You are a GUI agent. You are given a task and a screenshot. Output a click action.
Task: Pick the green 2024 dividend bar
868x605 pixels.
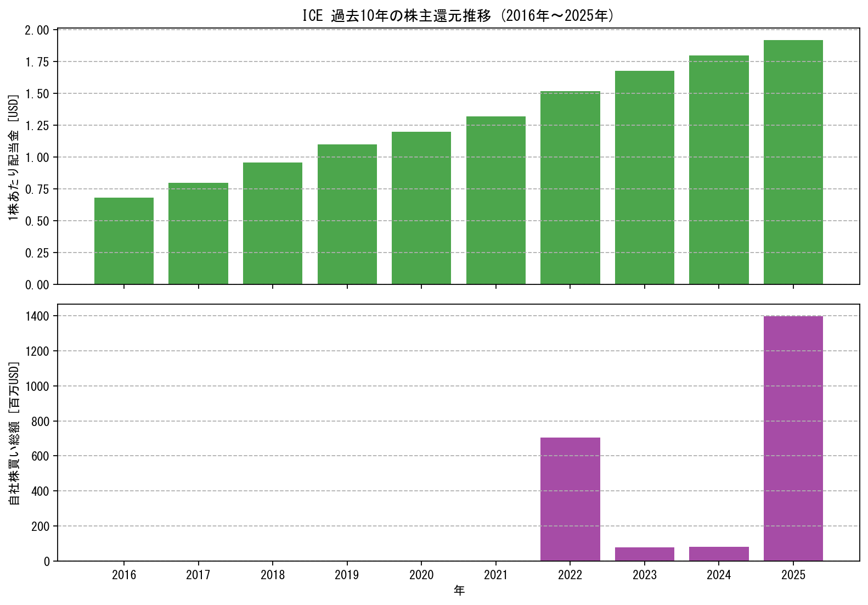click(719, 170)
